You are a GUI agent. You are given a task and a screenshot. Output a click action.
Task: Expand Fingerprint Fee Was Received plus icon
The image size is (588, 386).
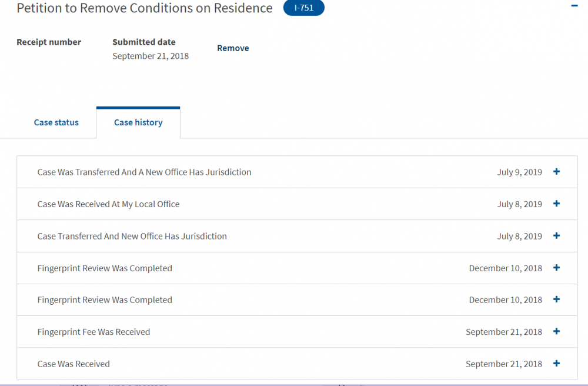pos(556,331)
